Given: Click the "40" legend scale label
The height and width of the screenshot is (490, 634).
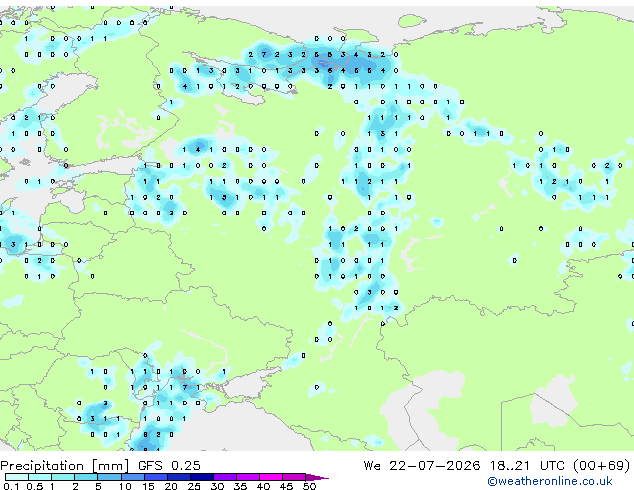Looking at the screenshot, I should pyautogui.click(x=263, y=486).
